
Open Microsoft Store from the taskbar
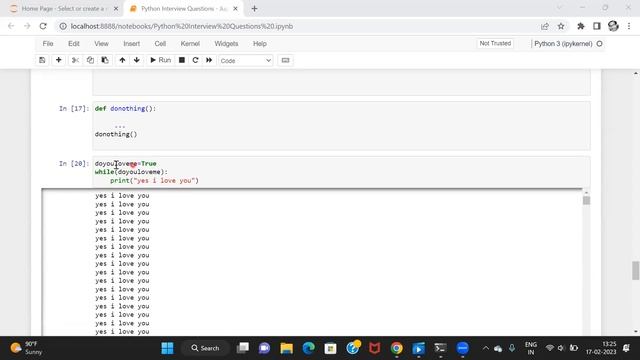coord(330,348)
